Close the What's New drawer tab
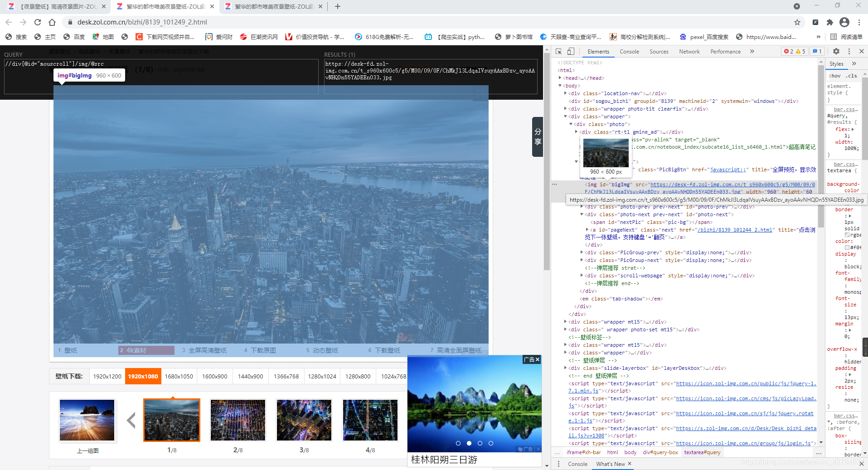Viewport: 868px width, 470px height. [630, 464]
